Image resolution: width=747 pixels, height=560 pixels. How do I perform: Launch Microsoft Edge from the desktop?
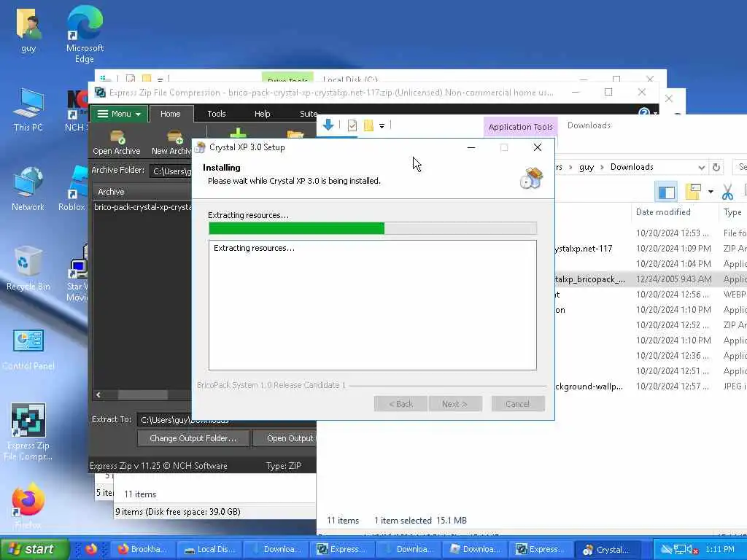tap(85, 34)
